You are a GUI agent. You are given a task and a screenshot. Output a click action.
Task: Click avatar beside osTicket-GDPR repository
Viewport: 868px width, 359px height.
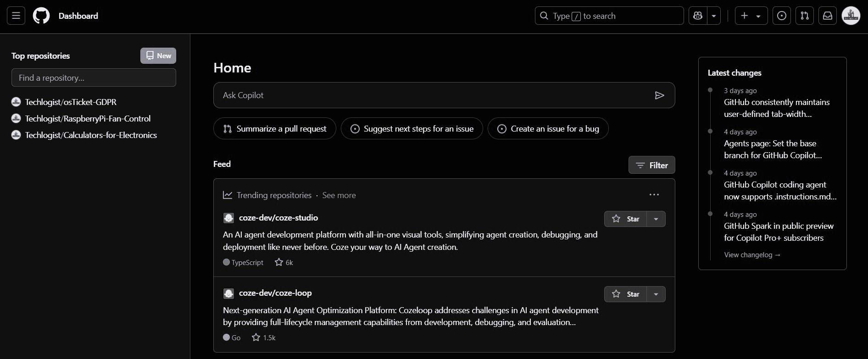16,102
